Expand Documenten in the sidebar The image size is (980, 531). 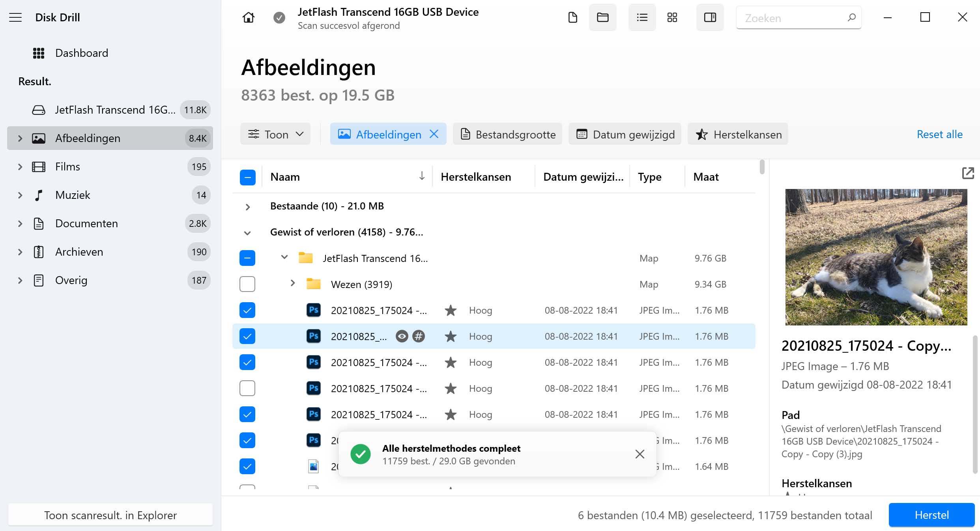(x=20, y=223)
